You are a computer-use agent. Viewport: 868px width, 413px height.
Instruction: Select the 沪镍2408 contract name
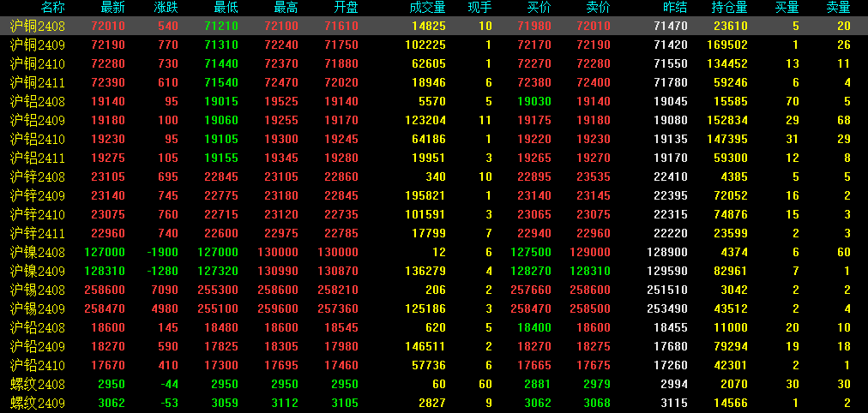point(38,252)
